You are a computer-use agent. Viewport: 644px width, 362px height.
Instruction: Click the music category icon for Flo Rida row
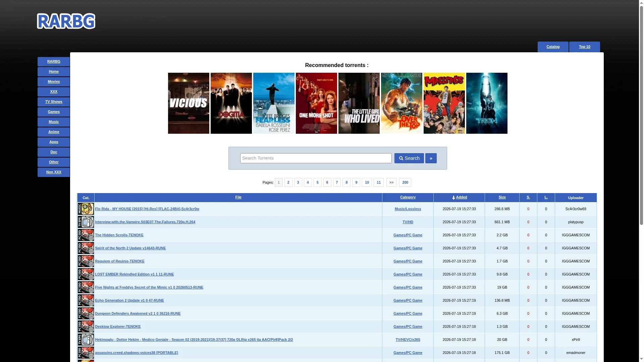[x=86, y=209]
